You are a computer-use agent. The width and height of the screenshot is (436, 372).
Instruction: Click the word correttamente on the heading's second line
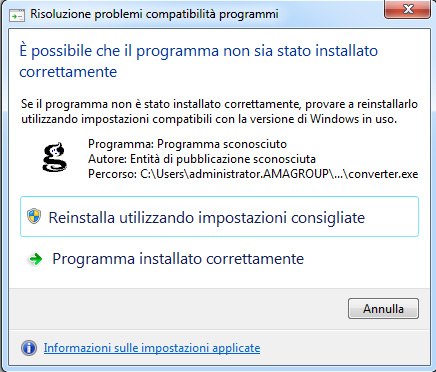click(x=68, y=72)
